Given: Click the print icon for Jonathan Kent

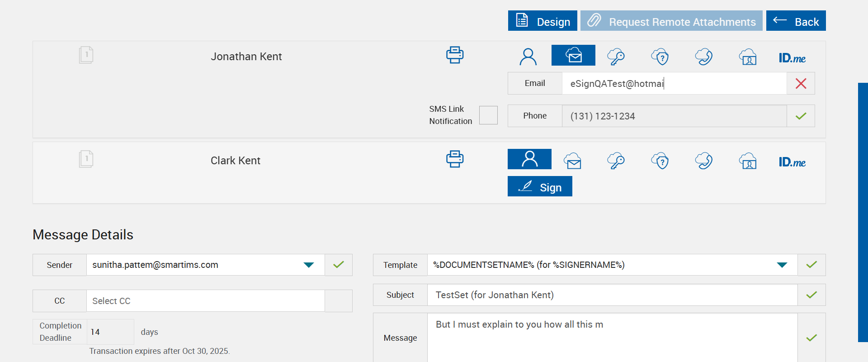Looking at the screenshot, I should (454, 55).
